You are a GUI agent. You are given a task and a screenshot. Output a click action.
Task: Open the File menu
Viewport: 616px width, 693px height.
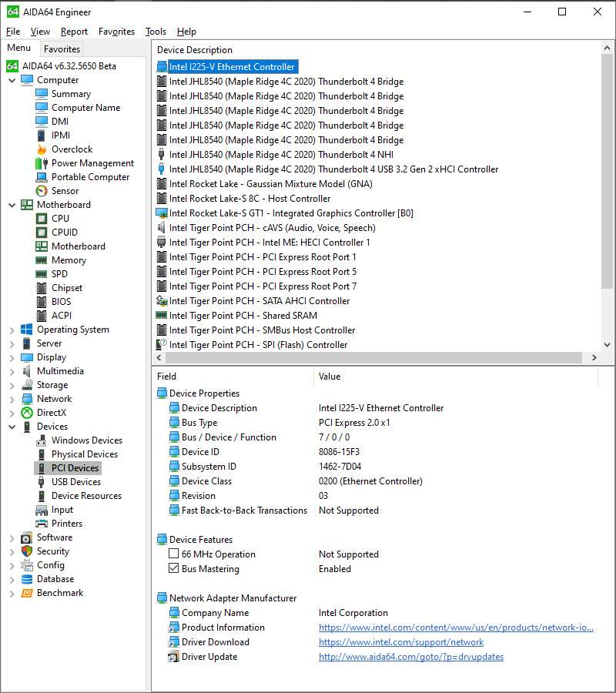13,32
